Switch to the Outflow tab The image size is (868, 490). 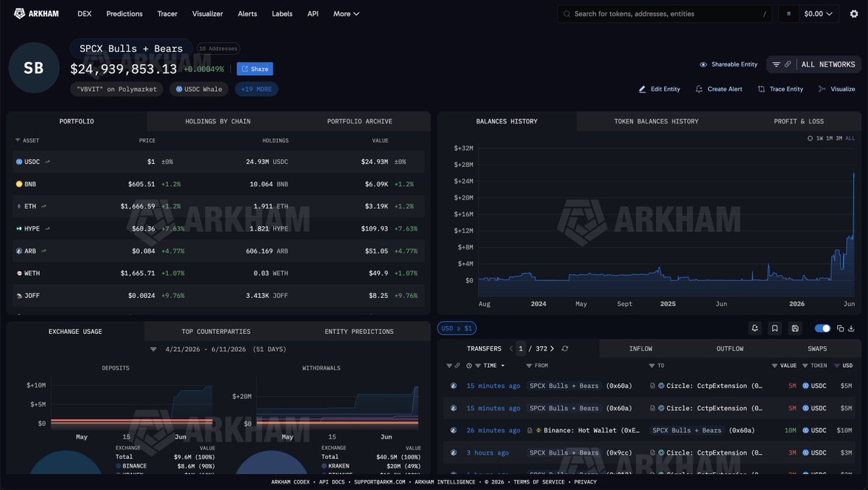(730, 349)
